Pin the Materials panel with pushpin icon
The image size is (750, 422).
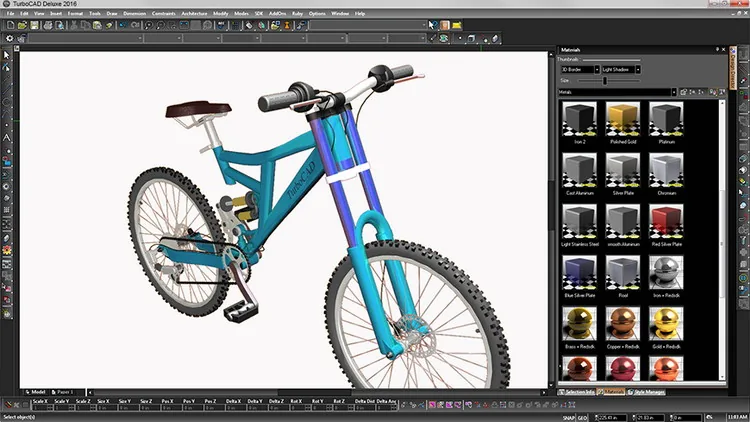pos(717,49)
